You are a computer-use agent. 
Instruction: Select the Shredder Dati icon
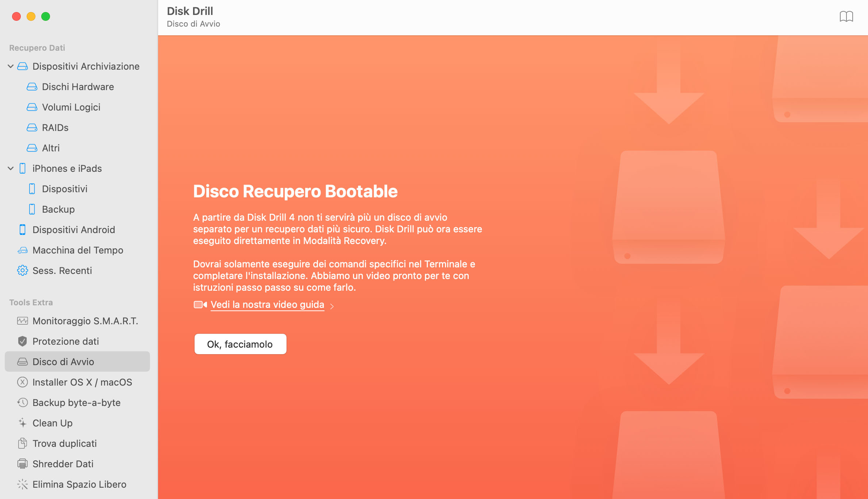[22, 463]
